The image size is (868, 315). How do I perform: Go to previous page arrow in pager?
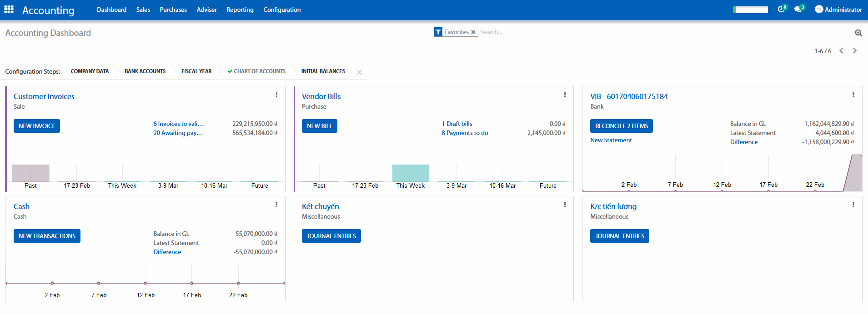click(841, 51)
